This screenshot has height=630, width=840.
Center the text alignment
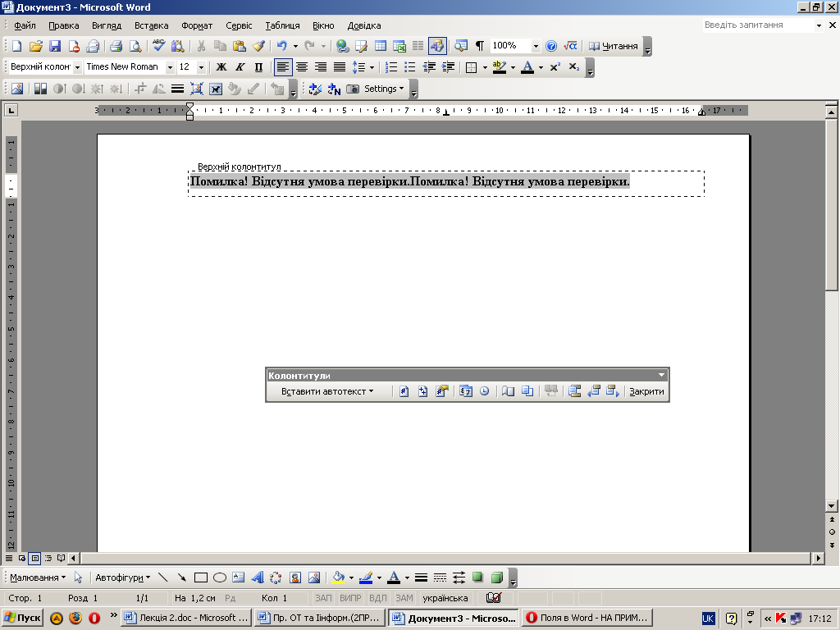click(302, 67)
